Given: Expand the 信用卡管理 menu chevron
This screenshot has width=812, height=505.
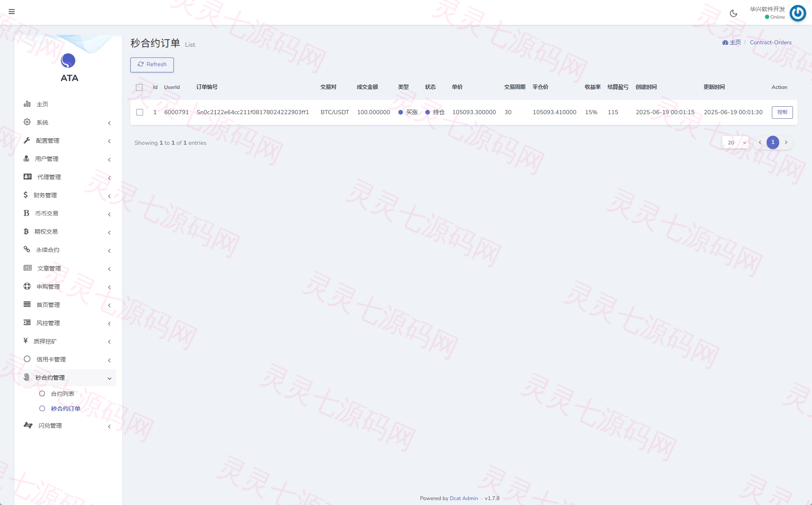Looking at the screenshot, I should click(x=109, y=360).
